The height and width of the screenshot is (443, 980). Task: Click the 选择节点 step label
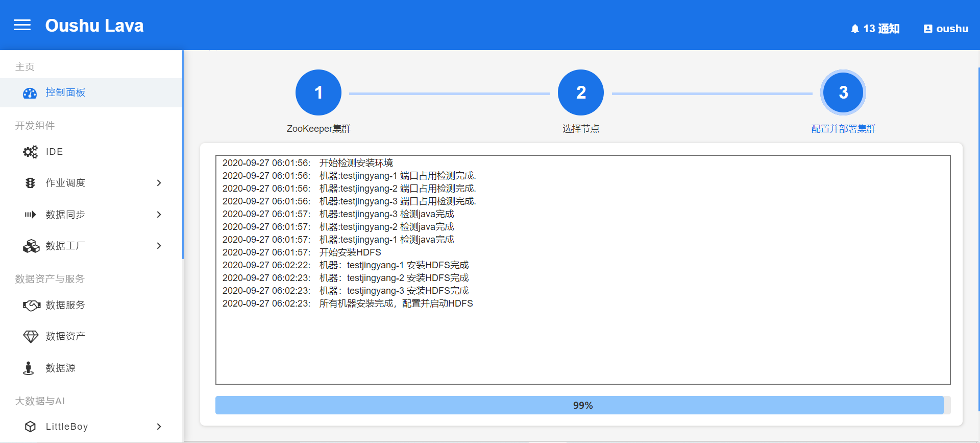581,129
